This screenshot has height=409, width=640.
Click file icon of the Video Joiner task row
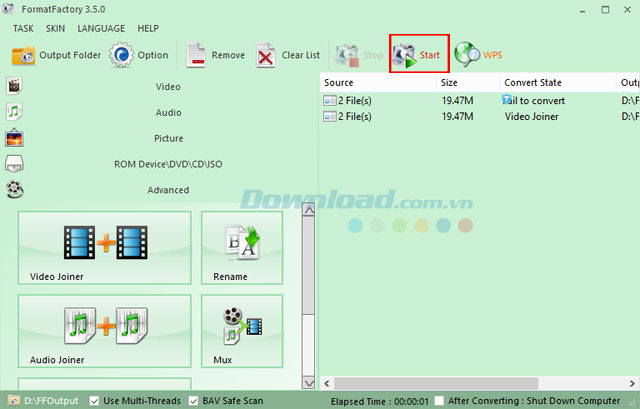[x=329, y=117]
